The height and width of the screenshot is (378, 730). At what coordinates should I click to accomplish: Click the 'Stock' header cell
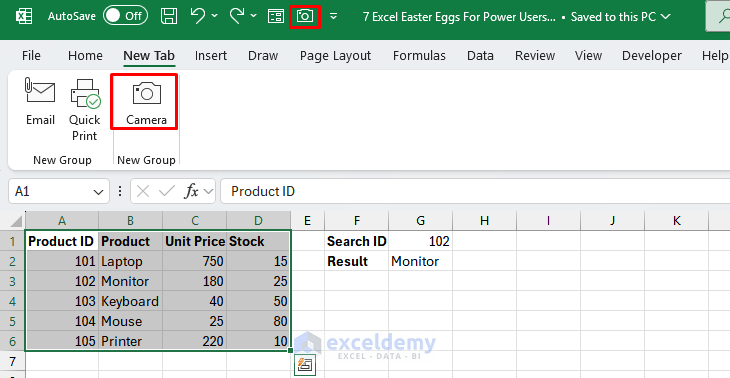(258, 242)
